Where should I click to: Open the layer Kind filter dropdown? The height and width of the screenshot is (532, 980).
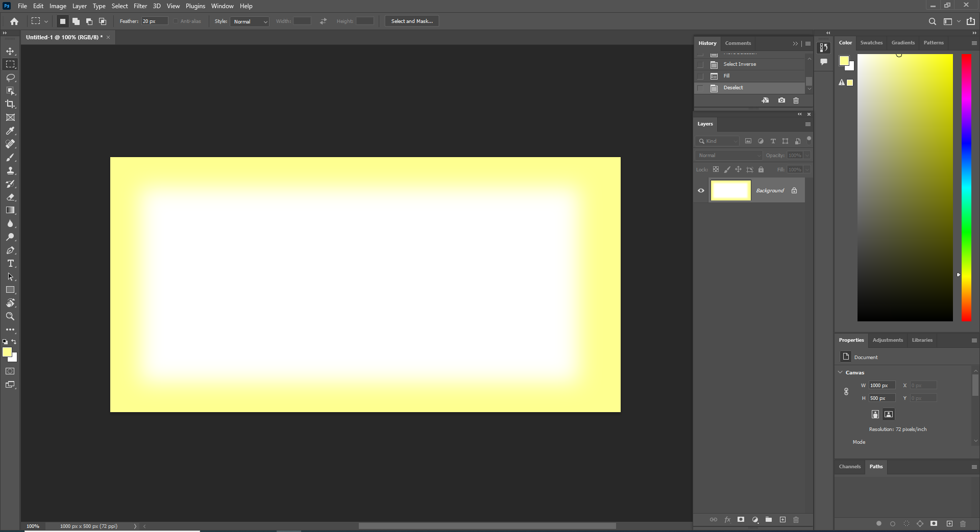click(x=717, y=141)
